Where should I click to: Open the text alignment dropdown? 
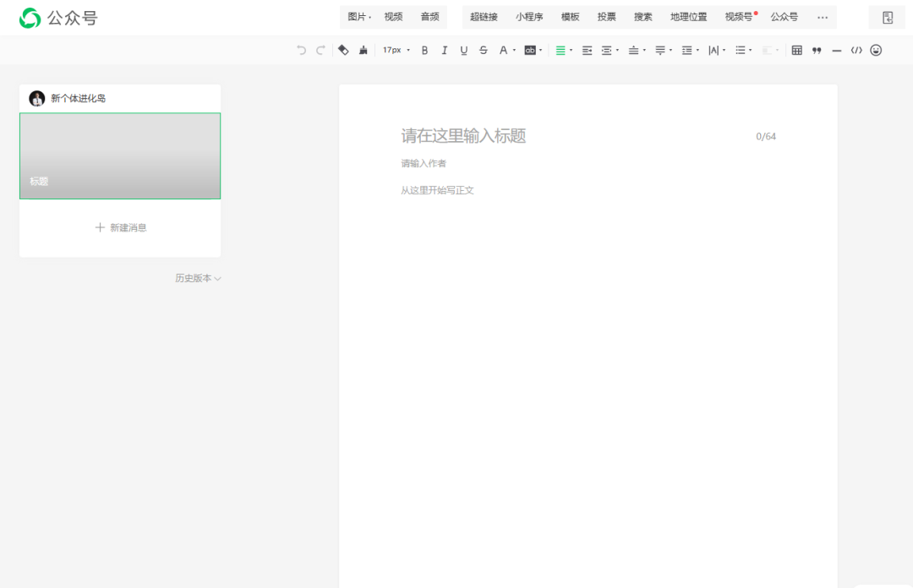coord(563,51)
